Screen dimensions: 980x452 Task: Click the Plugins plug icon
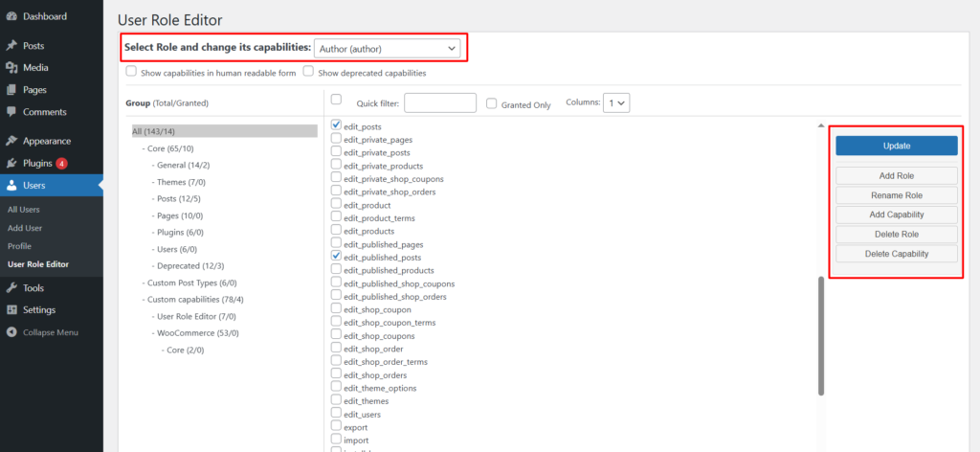click(11, 163)
